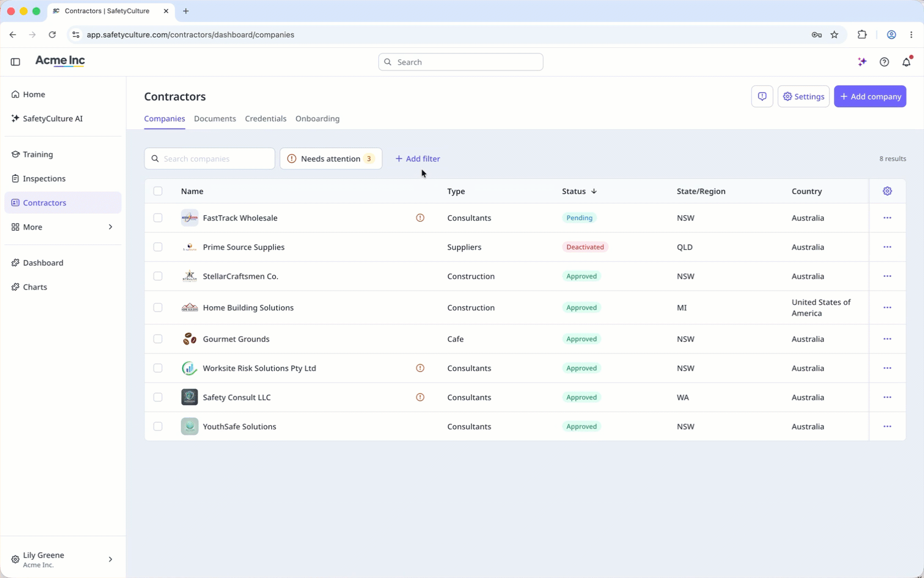Screen dimensions: 924x578
Task: Go back in browser history
Action: [x=13, y=35]
